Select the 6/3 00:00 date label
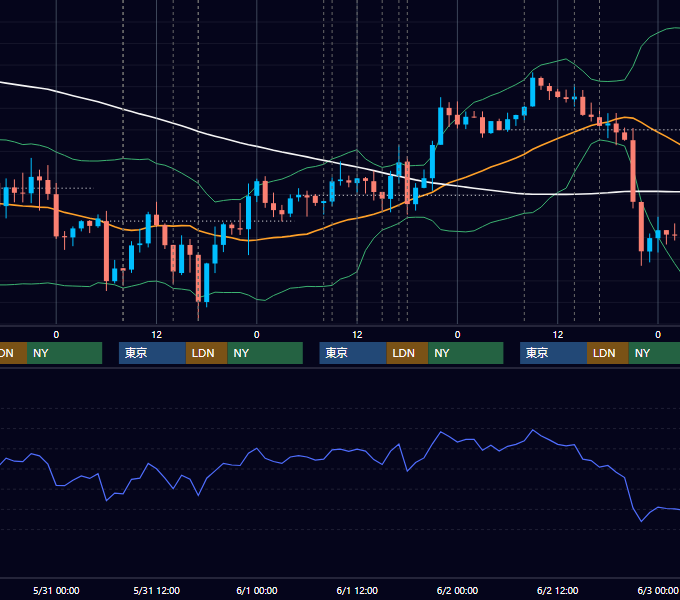Viewport: 680px width, 600px height. point(658,590)
